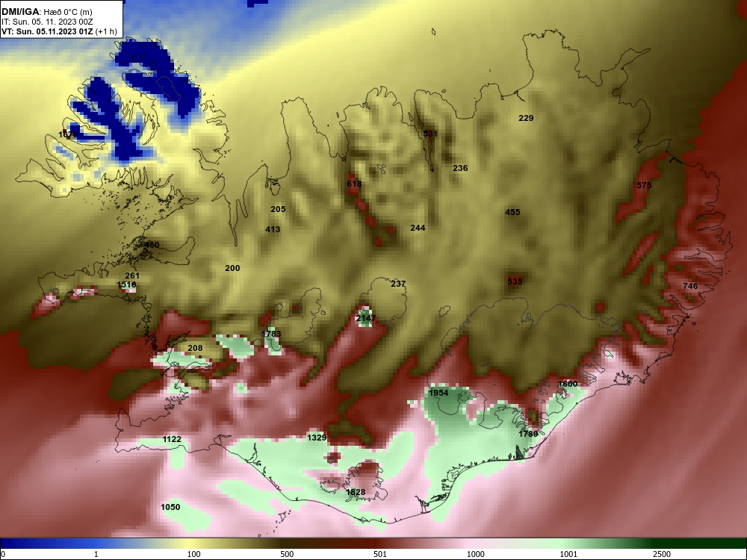Click the 500 label on the color scale

coord(287,554)
